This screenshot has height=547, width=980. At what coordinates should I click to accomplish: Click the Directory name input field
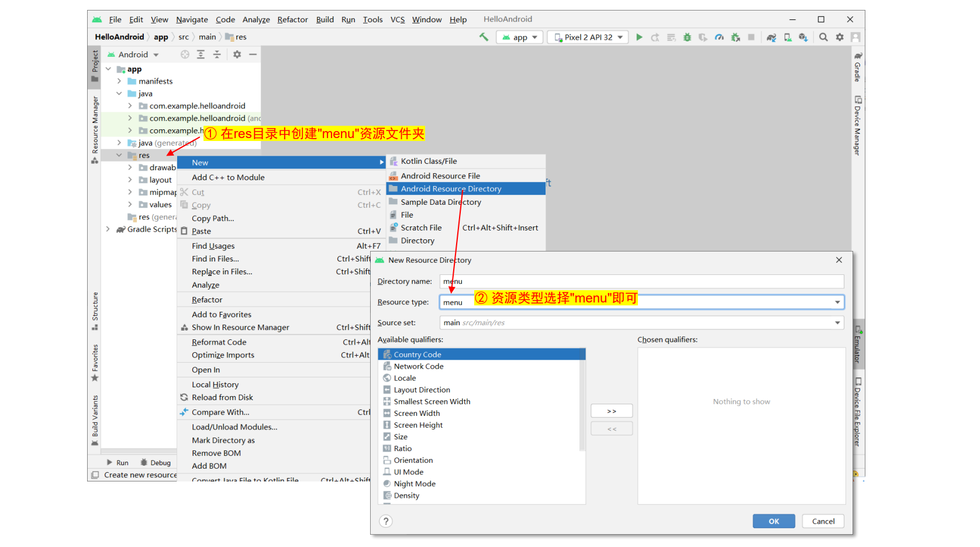point(641,281)
